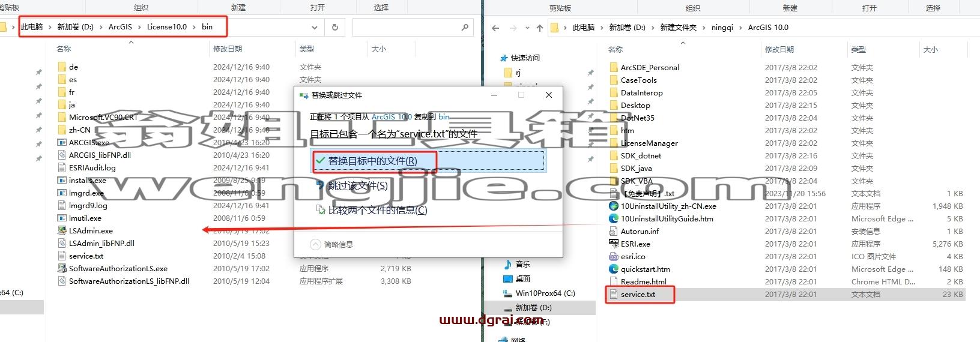Sort left window by 修改日期 column
Screen dimensions: 980x342
tap(228, 49)
